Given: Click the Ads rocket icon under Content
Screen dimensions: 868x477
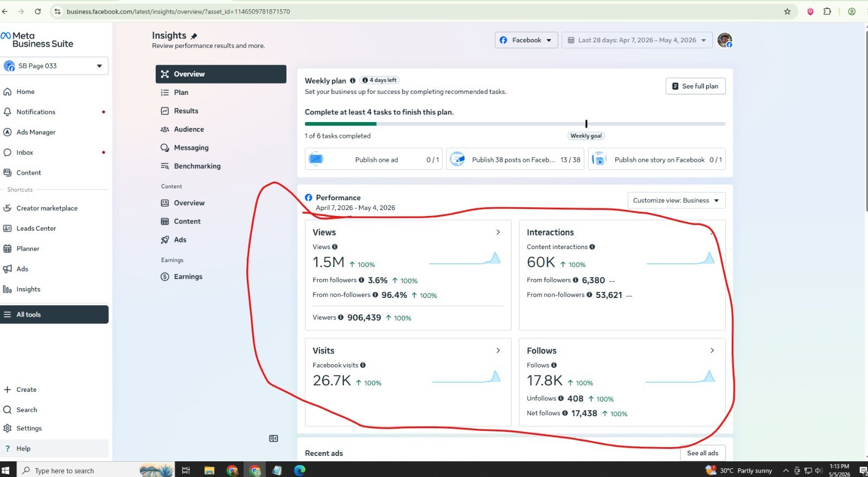Looking at the screenshot, I should 165,240.
